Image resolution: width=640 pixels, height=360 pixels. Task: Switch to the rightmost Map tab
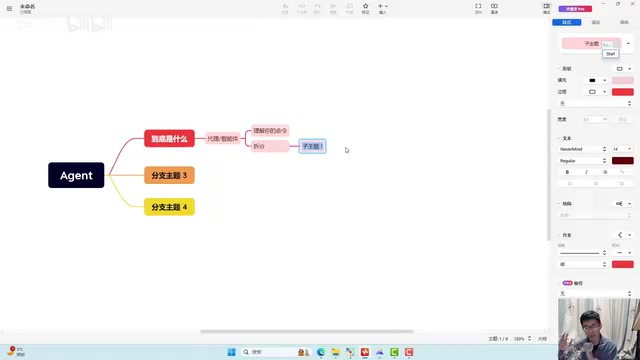click(624, 22)
